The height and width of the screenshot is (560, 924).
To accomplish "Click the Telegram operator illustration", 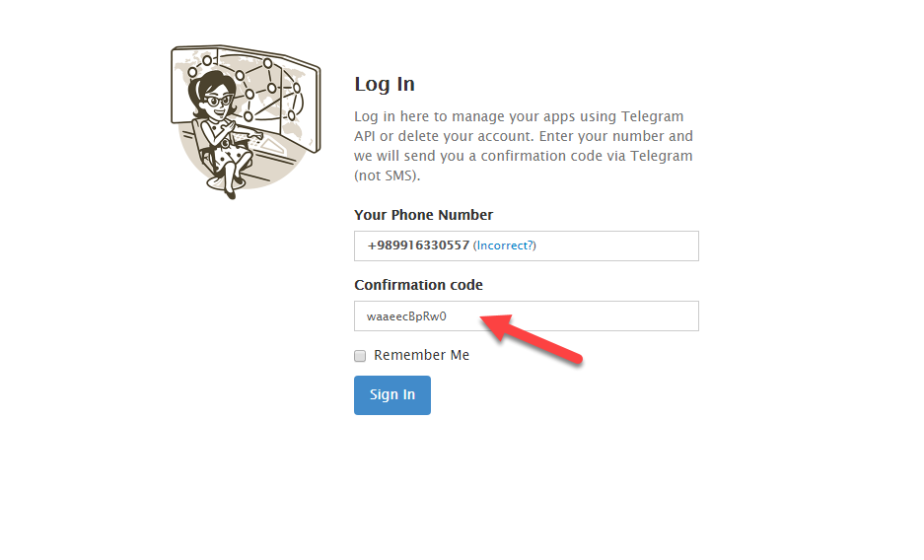I will pos(245,118).
